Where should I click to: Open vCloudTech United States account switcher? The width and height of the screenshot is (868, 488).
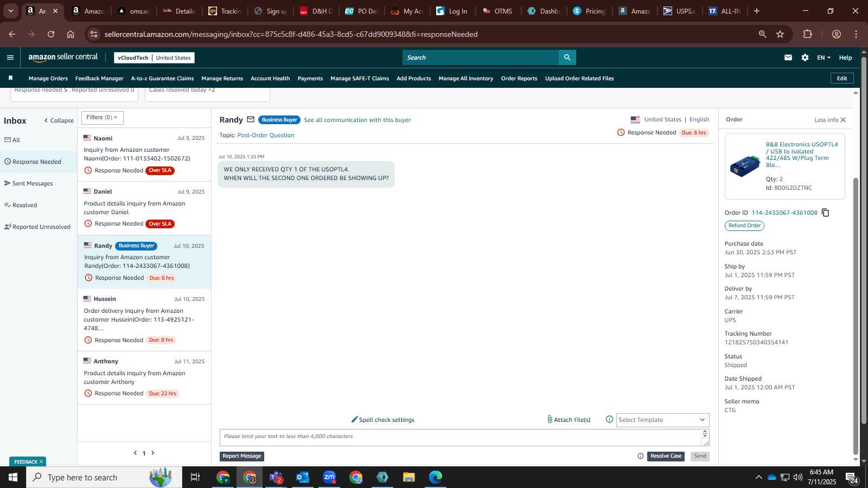click(154, 57)
